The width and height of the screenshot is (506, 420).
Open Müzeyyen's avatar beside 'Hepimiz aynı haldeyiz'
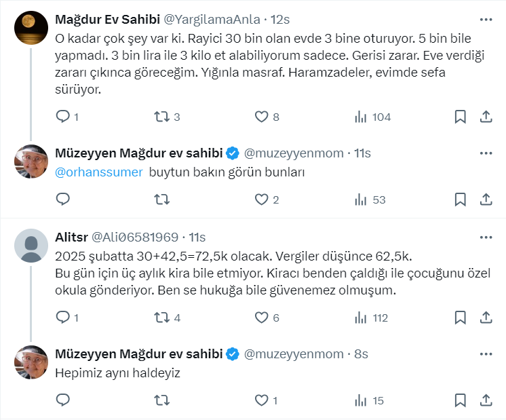tap(31, 362)
